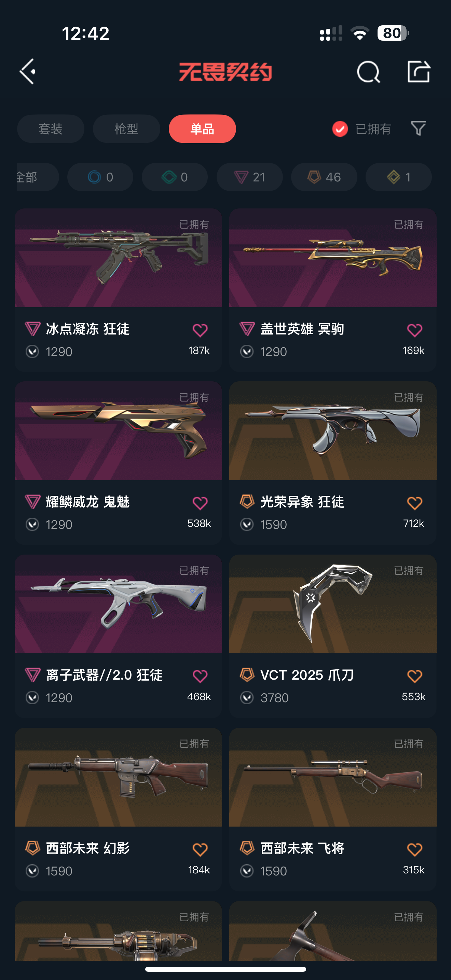
Task: Open search with magnifier icon
Action: [x=368, y=71]
